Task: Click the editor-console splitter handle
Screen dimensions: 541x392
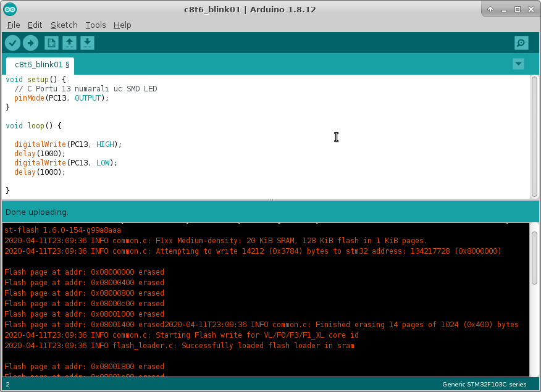Action: coord(271,199)
